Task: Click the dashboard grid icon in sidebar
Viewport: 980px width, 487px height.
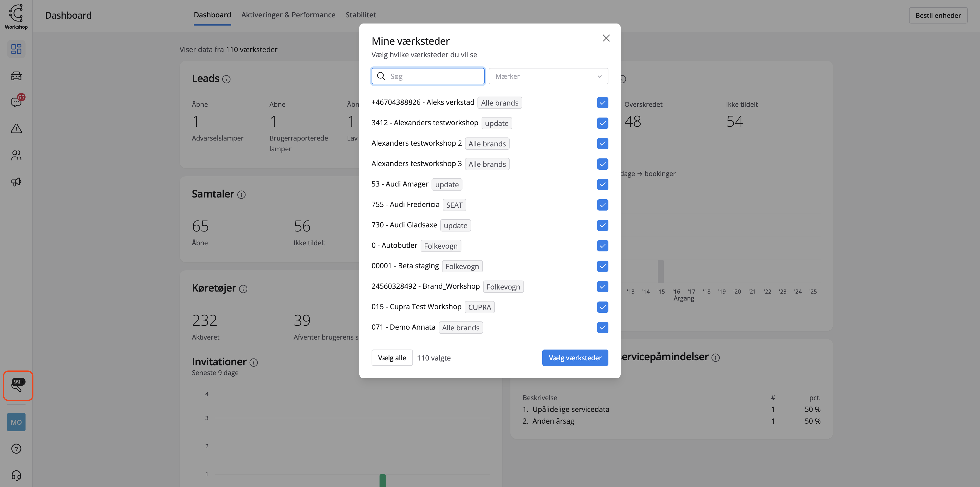Action: [16, 49]
